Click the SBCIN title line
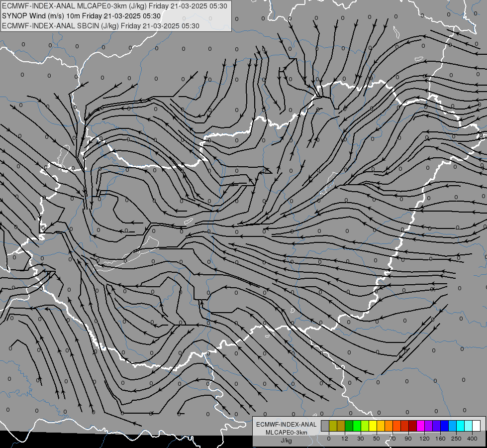Viewport: 487px width, 448px height. [100, 26]
